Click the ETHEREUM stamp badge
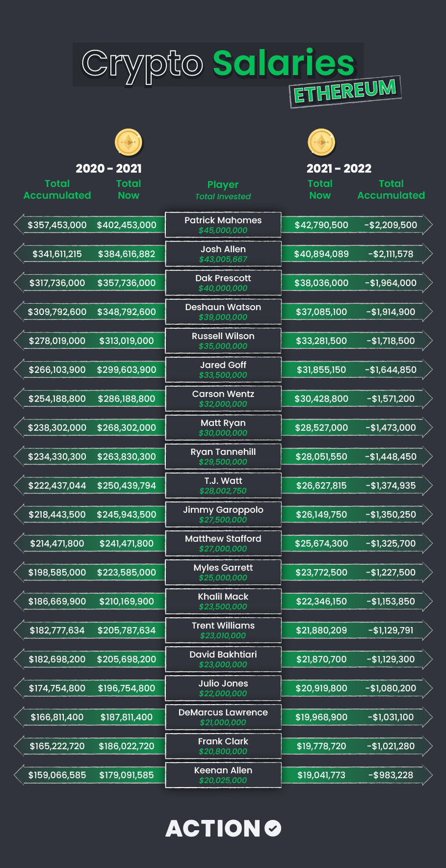Viewport: 446px width, 868px height. tap(345, 91)
